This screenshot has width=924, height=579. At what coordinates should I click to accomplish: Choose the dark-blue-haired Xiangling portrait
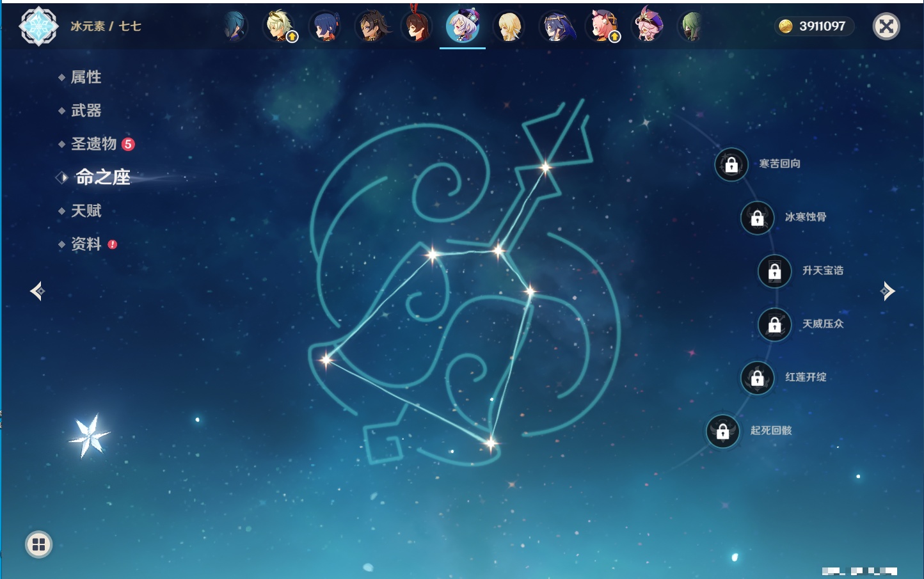pyautogui.click(x=326, y=27)
